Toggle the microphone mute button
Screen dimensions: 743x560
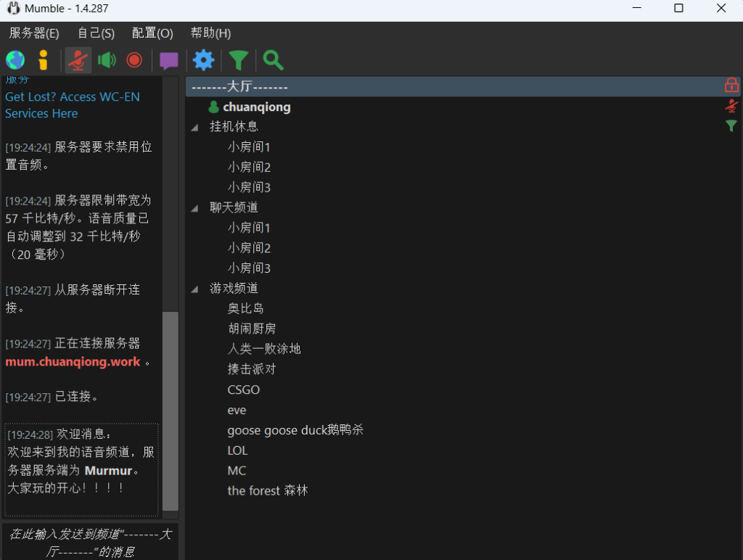[x=78, y=60]
